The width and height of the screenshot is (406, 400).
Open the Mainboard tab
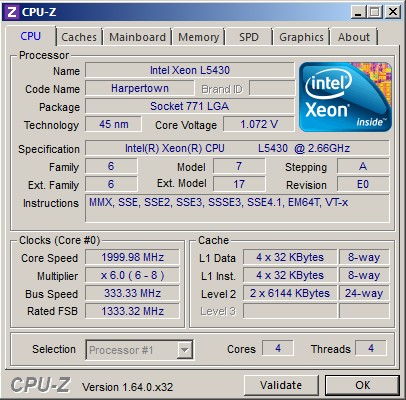tap(137, 37)
